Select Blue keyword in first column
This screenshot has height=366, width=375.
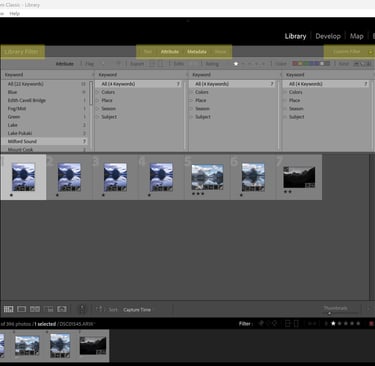tap(44, 92)
